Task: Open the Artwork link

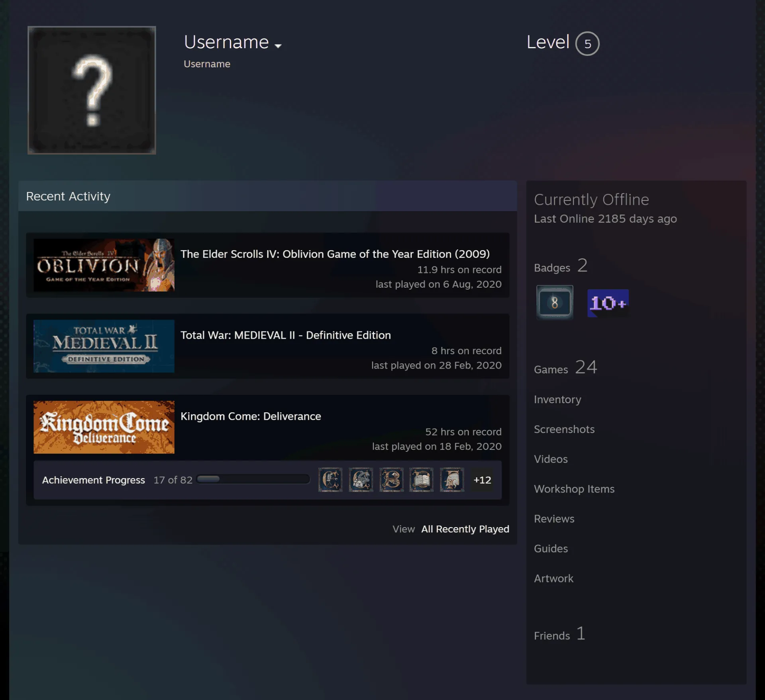Action: [x=553, y=578]
